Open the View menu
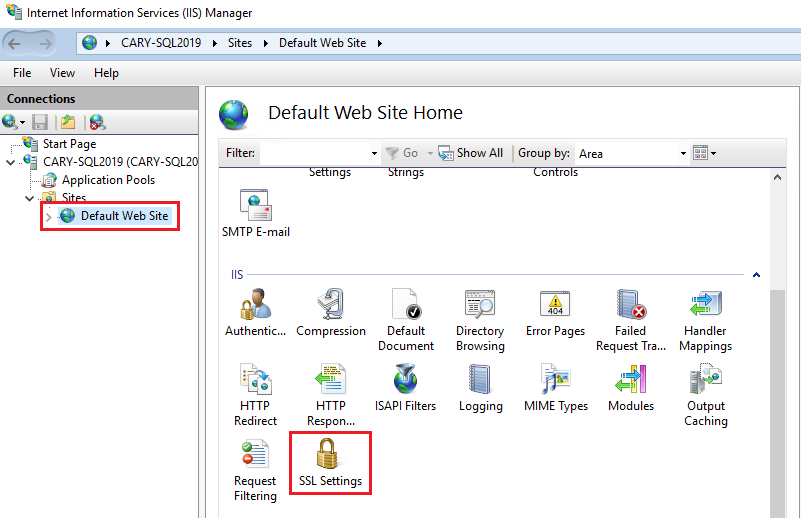This screenshot has width=801, height=518. tap(62, 73)
